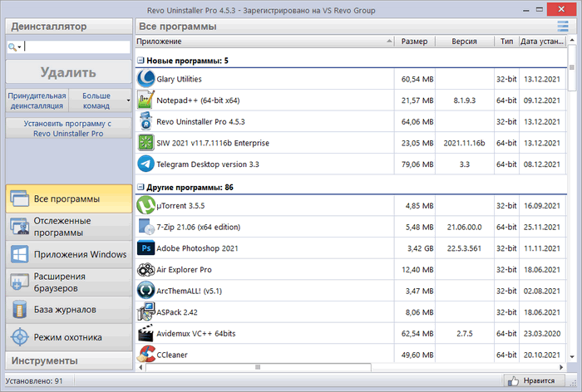Expand the Инструменты panel
582x392 pixels.
(69, 360)
